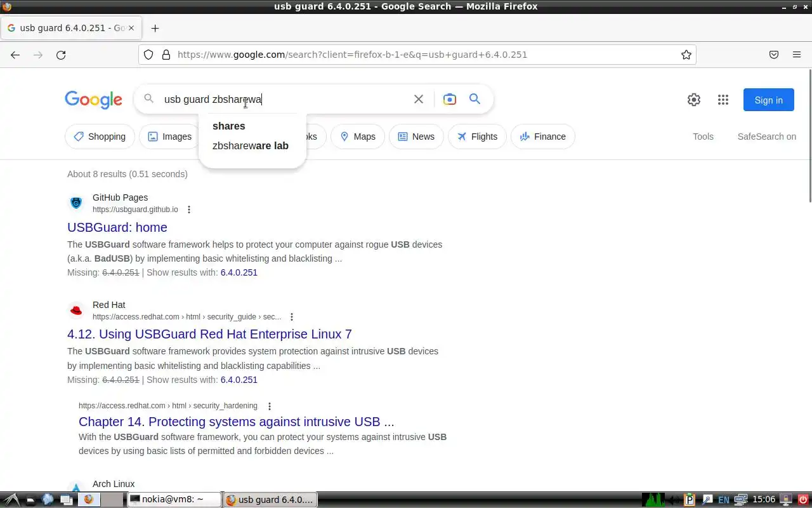
Task: Open USBGuard: home result
Action: coord(117,227)
